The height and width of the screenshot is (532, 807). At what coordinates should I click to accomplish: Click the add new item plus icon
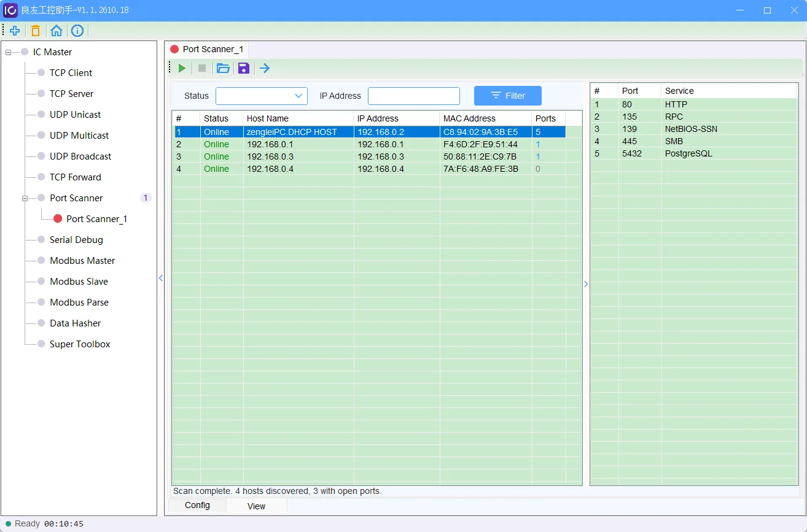point(15,31)
